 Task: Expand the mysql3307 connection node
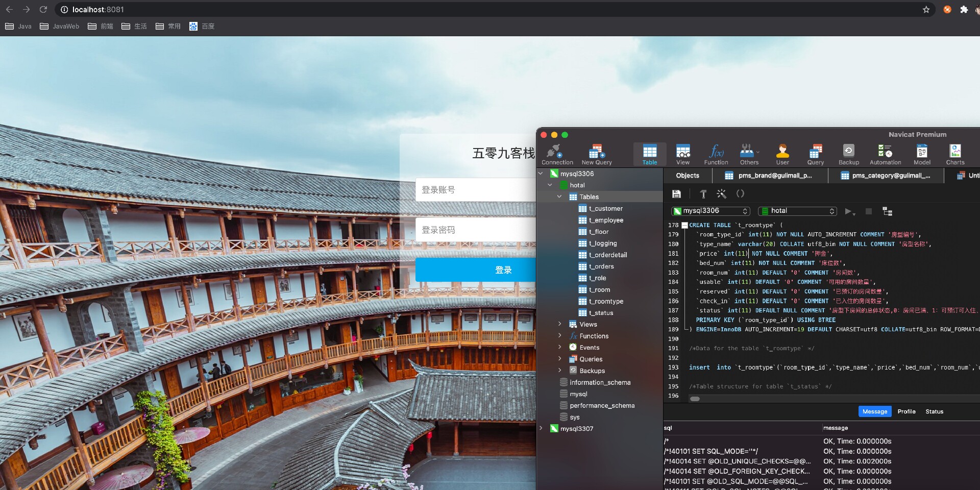point(541,428)
